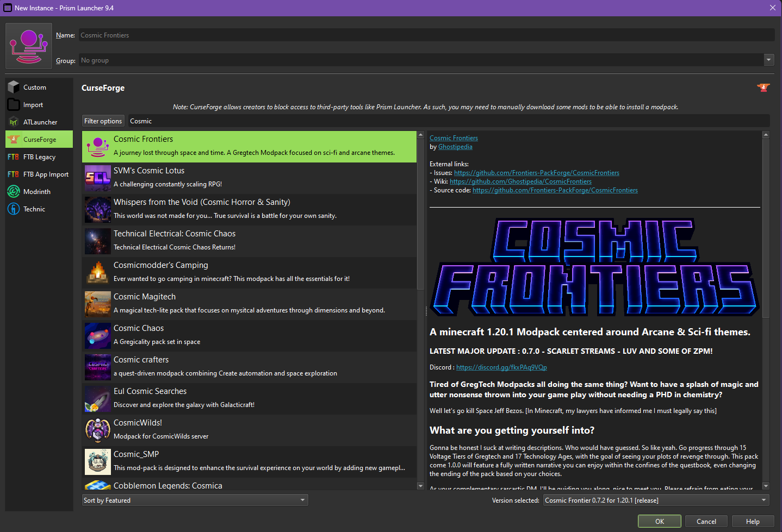
Task: Click the Cancel button
Action: coord(706,521)
